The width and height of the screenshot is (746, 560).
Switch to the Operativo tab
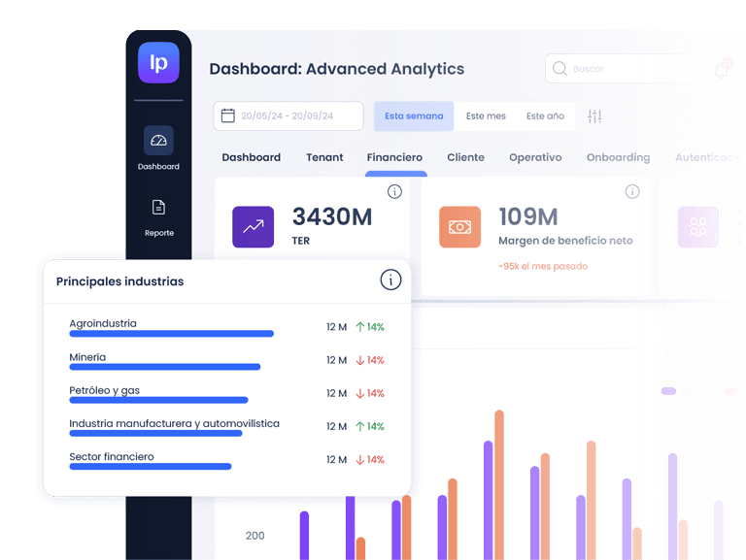(535, 157)
